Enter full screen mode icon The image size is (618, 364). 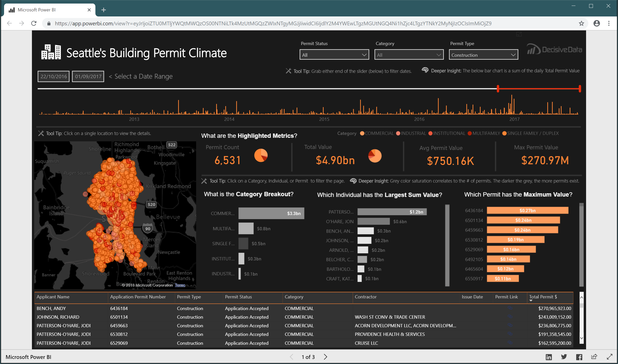610,357
